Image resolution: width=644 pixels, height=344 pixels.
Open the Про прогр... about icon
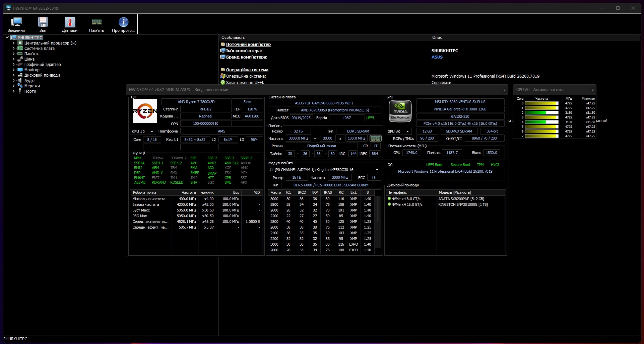[123, 24]
